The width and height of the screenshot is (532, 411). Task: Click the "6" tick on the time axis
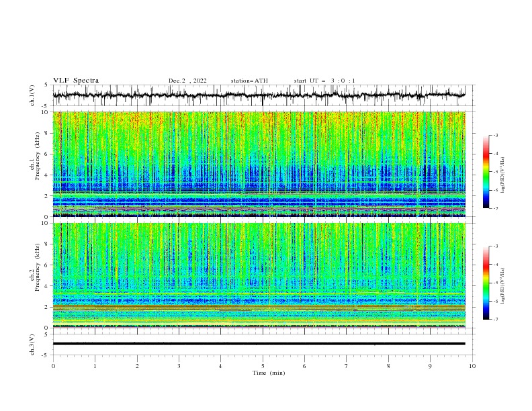point(304,366)
